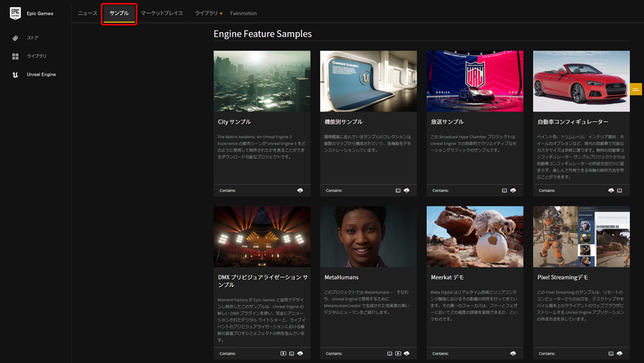The width and height of the screenshot is (644, 363).
Task: Click the download cloud icon on DMX sample card
Action: click(x=300, y=353)
